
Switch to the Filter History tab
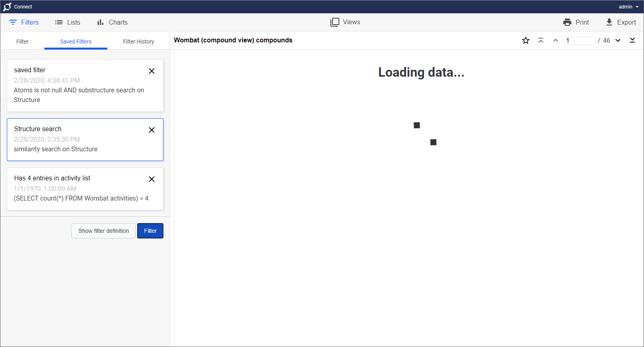(x=138, y=42)
